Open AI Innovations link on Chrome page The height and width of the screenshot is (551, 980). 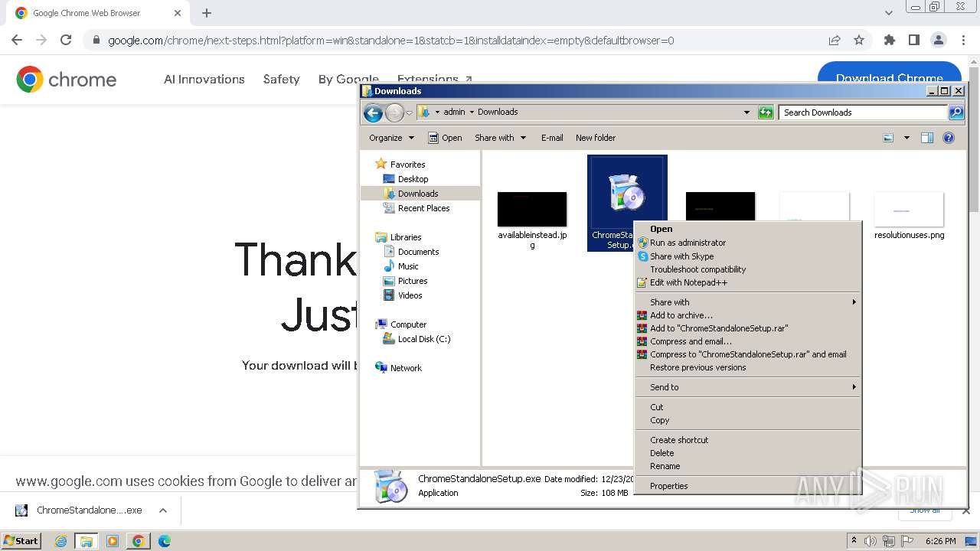204,79
